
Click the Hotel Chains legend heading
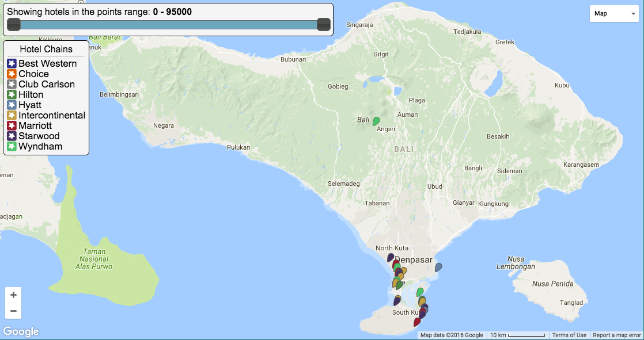click(46, 49)
